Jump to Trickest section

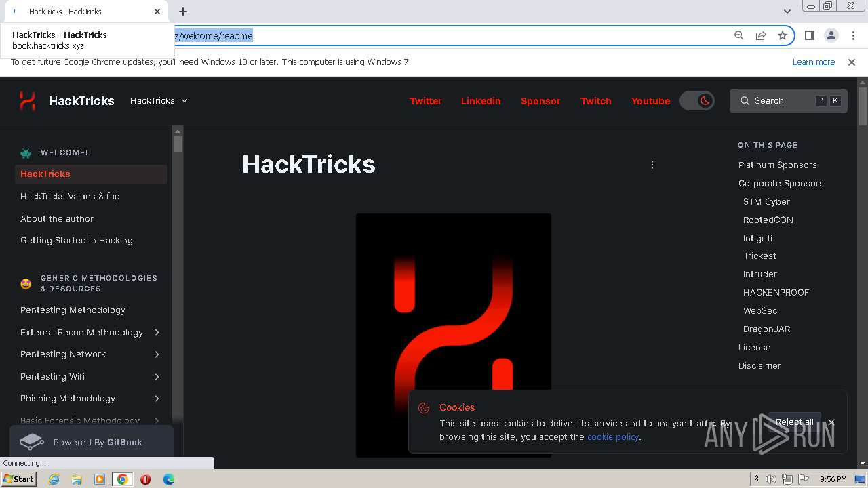click(x=759, y=256)
